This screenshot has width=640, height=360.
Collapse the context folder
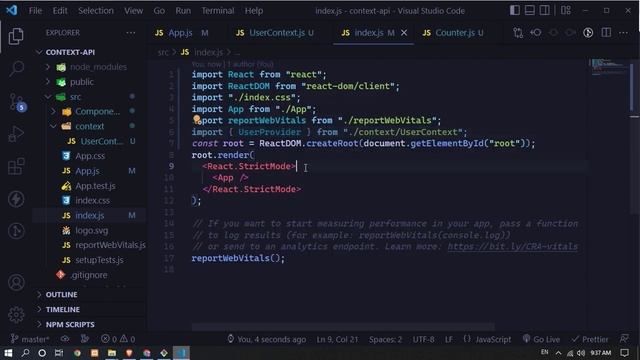point(89,127)
